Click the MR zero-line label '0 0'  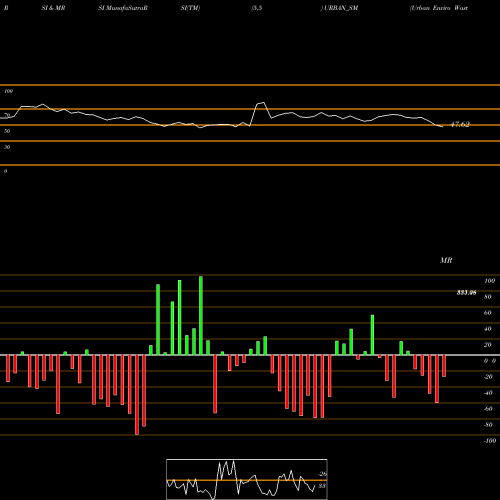point(490,361)
